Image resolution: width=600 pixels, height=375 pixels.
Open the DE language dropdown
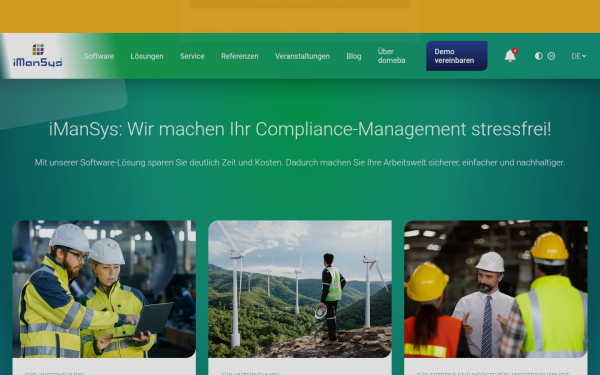[x=579, y=56]
